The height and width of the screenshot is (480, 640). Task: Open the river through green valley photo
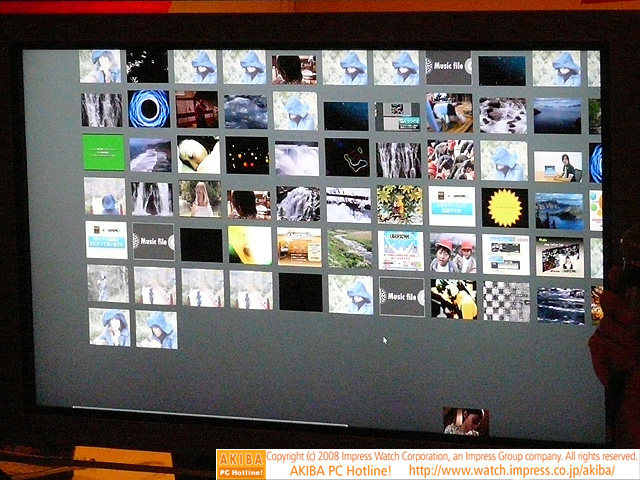350,249
